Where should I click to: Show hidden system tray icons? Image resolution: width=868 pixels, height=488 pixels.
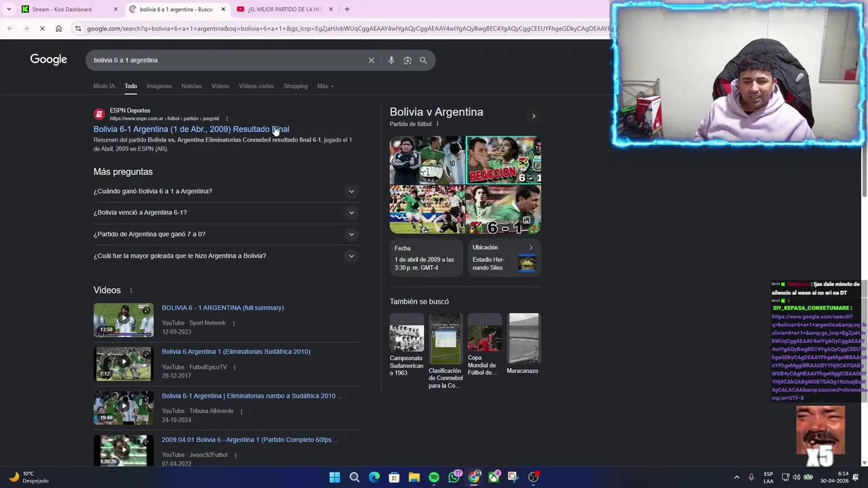[737, 477]
